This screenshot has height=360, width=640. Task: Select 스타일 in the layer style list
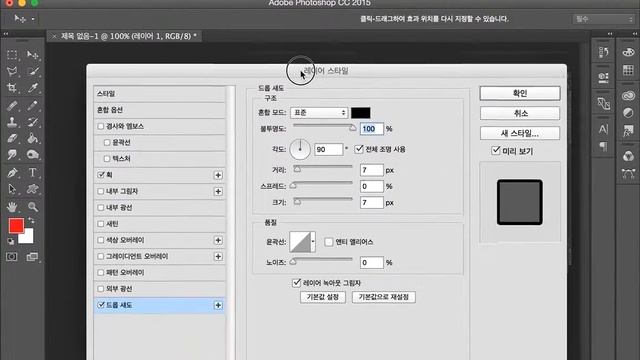point(160,94)
